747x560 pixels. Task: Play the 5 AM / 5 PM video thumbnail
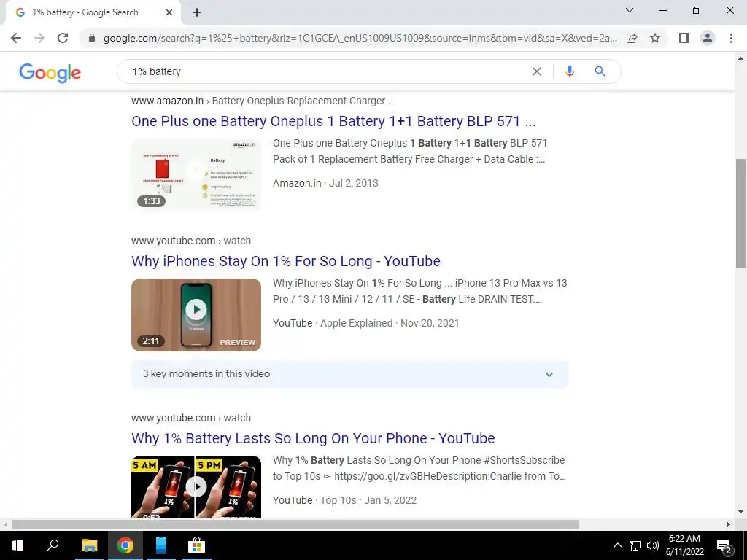pyautogui.click(x=196, y=486)
